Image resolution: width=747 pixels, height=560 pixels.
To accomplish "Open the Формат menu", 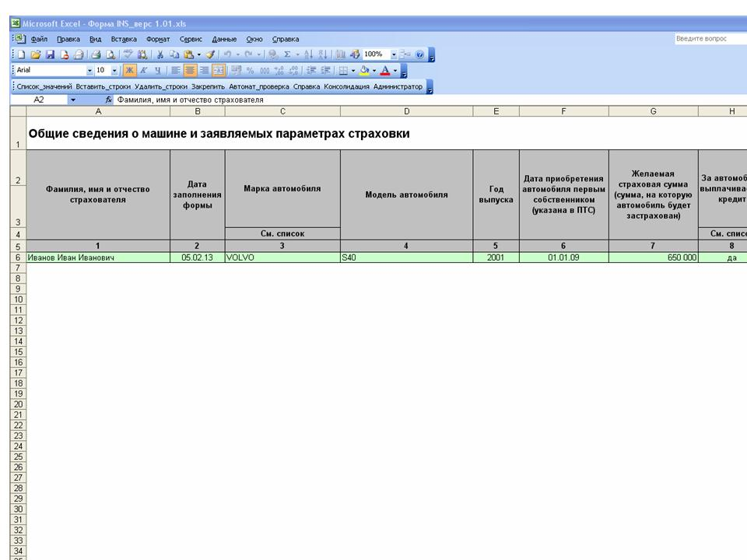I will (158, 39).
